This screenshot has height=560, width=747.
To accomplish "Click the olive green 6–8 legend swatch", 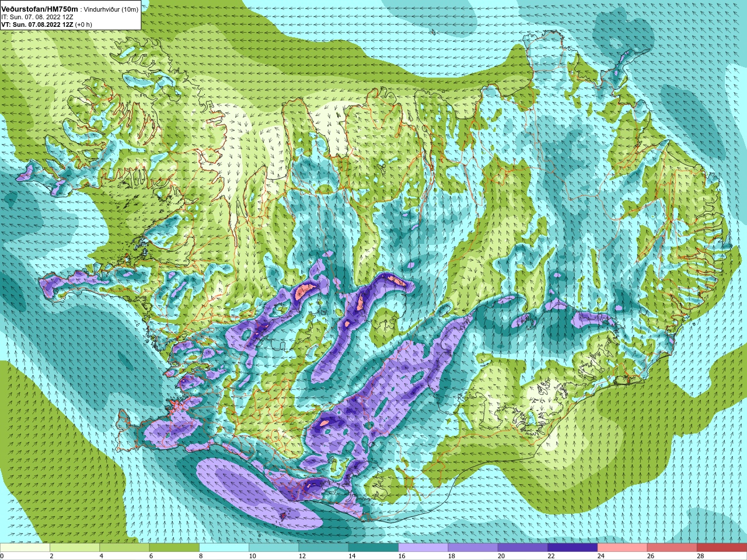I will pos(174,548).
